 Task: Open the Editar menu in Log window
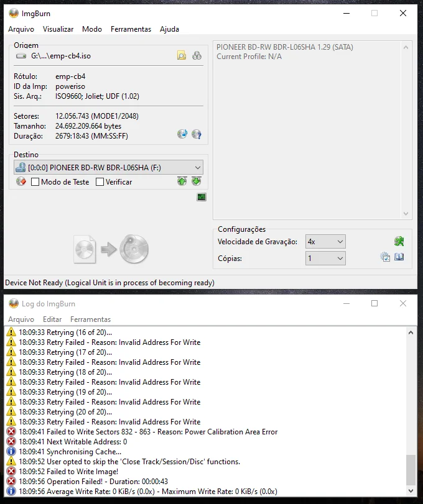click(x=52, y=319)
